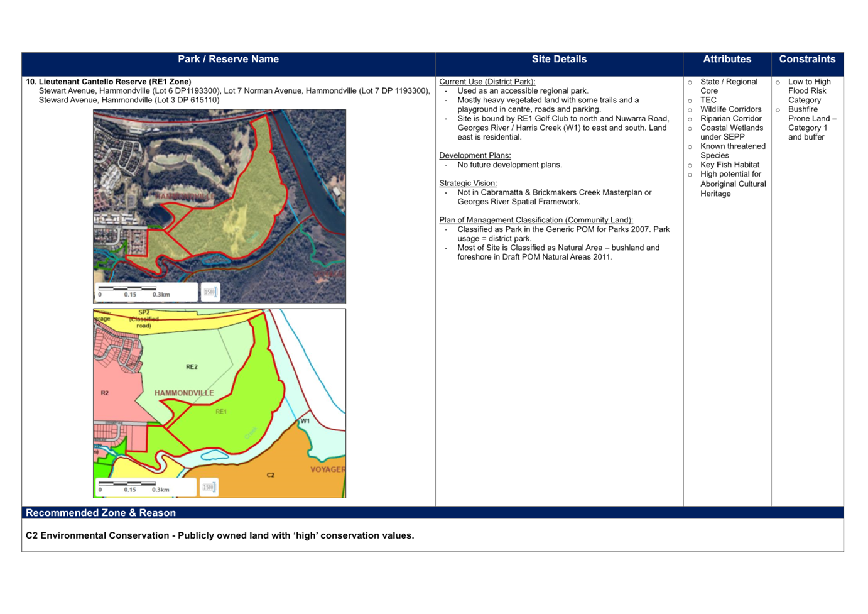Click the 'Key Fish Habitat' attribute
This screenshot has width=868, height=614.
point(730,165)
